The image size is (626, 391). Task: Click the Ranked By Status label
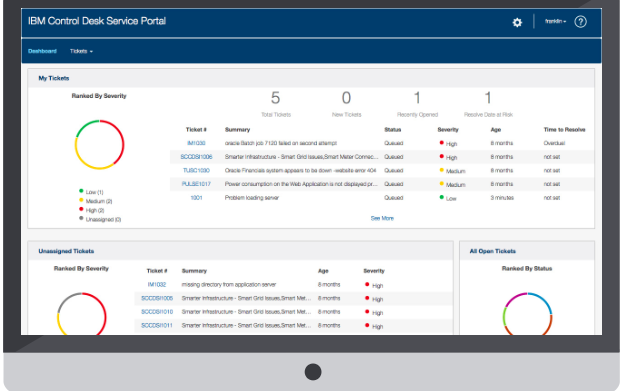point(527,268)
